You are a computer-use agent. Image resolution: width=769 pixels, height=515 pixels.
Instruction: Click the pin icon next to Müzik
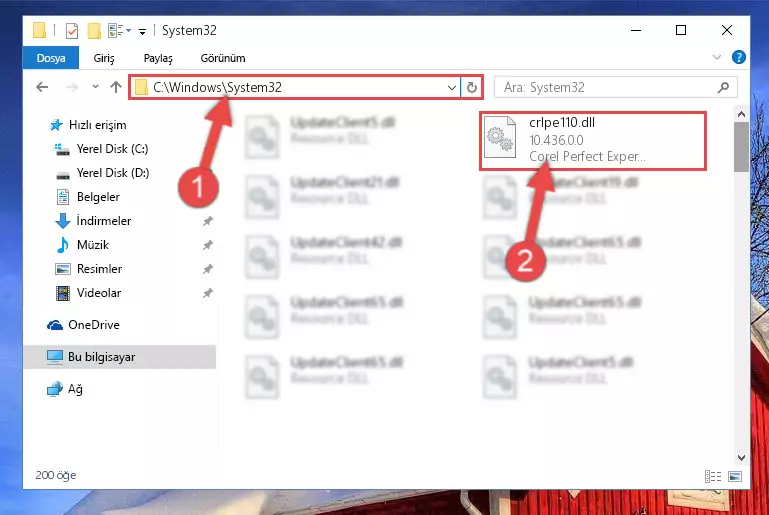(x=208, y=245)
